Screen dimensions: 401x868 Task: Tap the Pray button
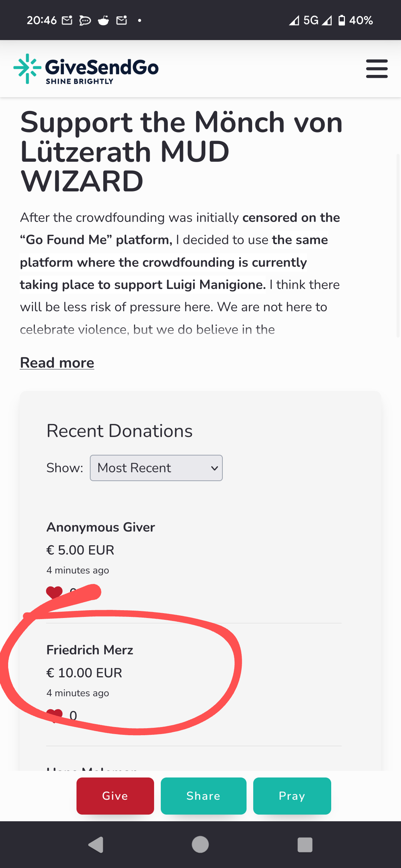pos(292,796)
